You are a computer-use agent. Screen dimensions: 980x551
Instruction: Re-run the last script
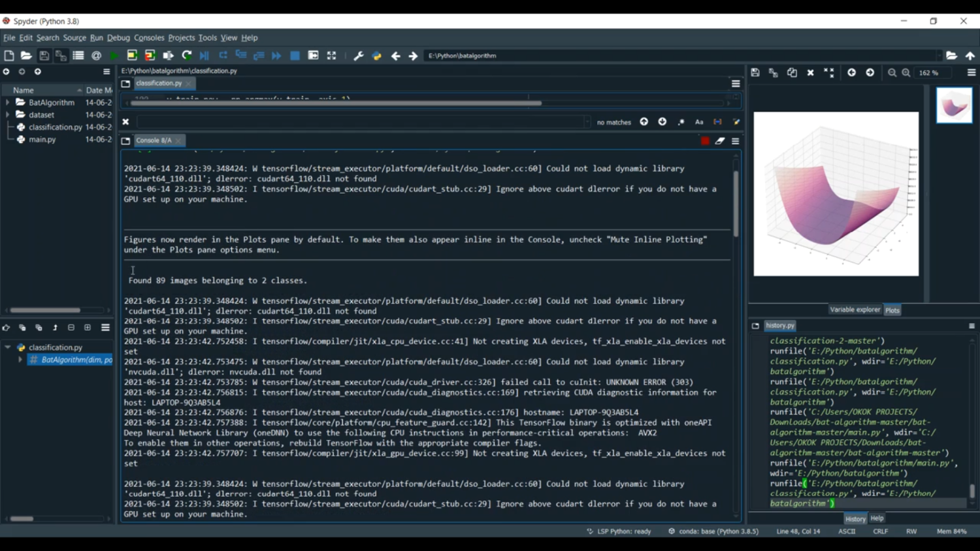[187, 56]
